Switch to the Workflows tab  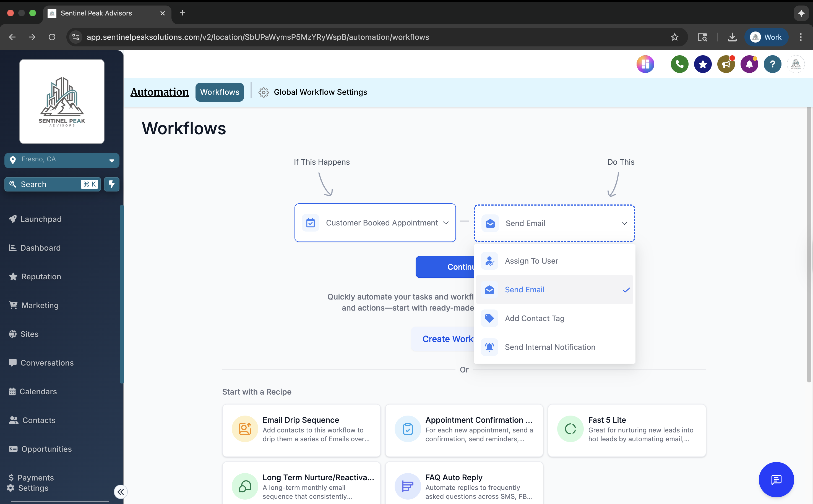click(x=220, y=92)
